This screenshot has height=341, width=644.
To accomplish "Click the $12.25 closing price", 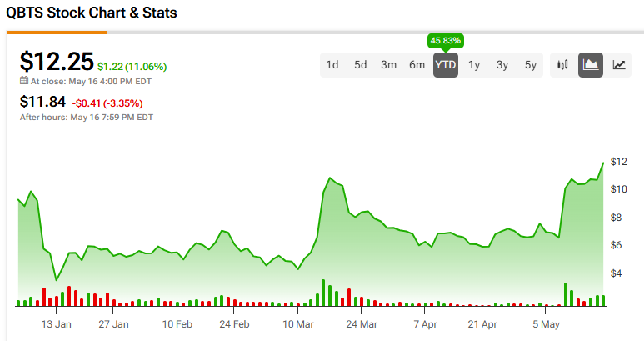I will pyautogui.click(x=57, y=62).
